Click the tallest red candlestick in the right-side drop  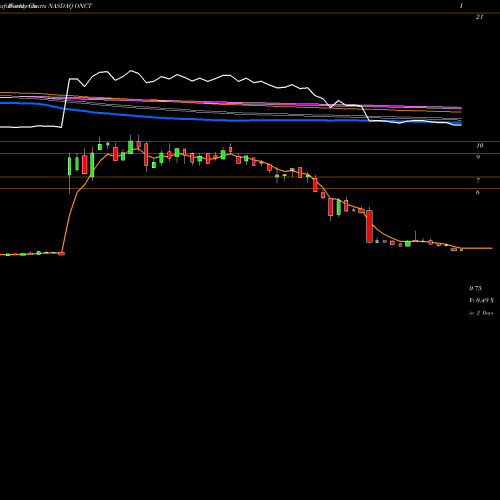click(x=369, y=226)
